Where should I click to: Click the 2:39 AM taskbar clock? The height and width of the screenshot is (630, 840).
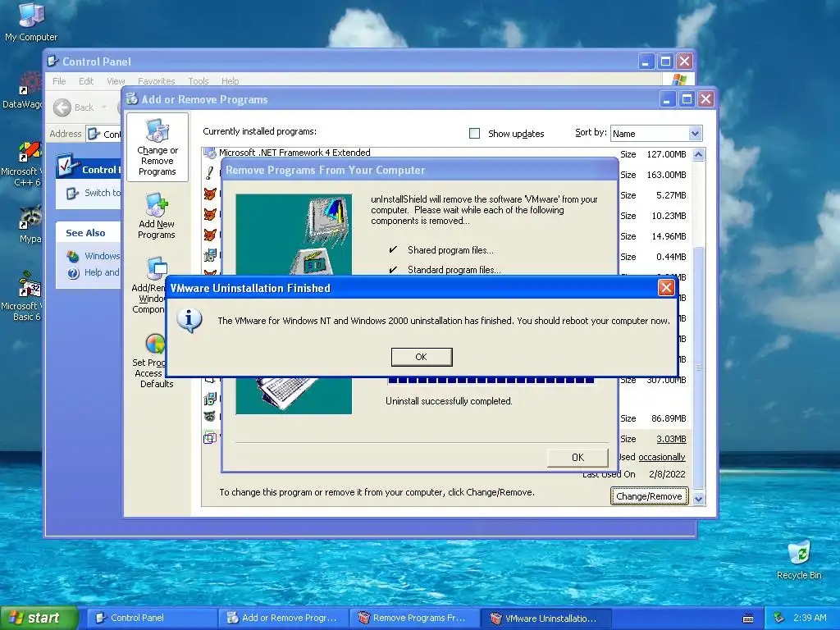810,618
